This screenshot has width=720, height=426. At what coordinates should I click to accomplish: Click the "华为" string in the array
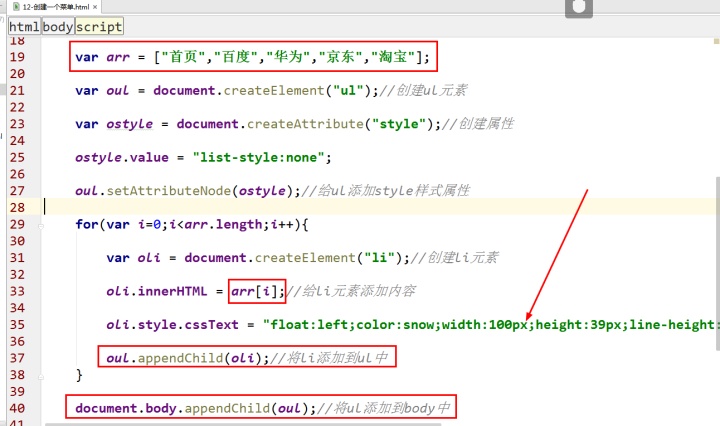tap(288, 57)
